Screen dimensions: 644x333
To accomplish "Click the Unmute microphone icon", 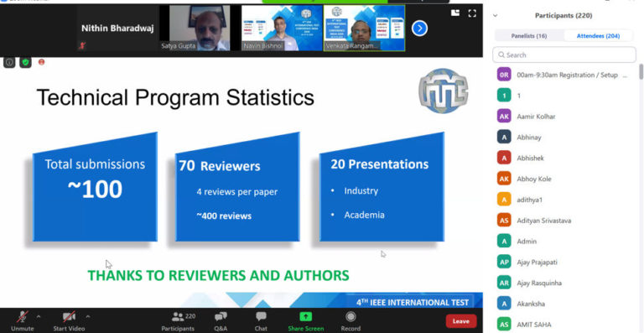I will [x=22, y=316].
